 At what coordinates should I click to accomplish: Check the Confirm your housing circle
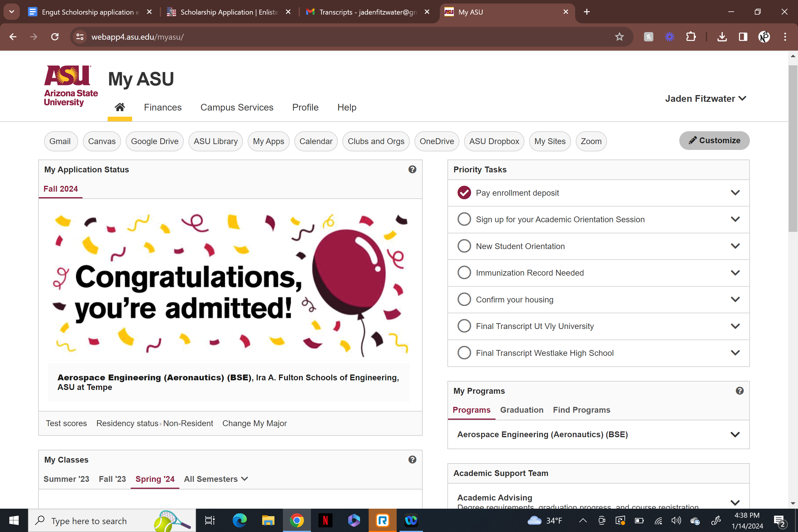(464, 299)
